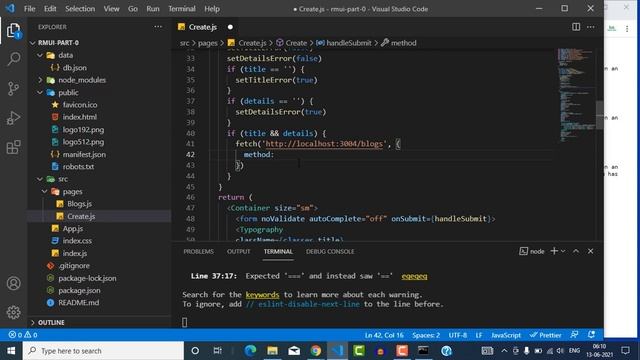The width and height of the screenshot is (640, 360).
Task: Launch Microsoft Edge from taskbar
Action: [250, 351]
